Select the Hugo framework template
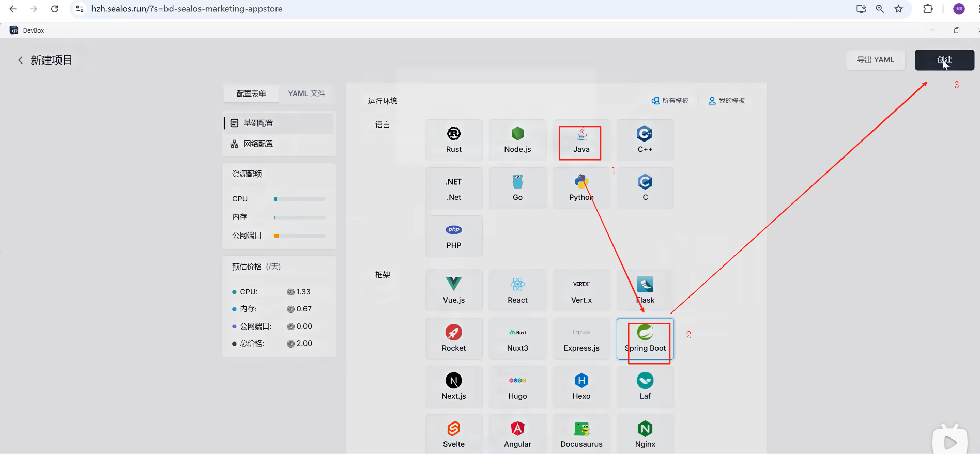Screen dimensions: 980x454 coord(517,387)
